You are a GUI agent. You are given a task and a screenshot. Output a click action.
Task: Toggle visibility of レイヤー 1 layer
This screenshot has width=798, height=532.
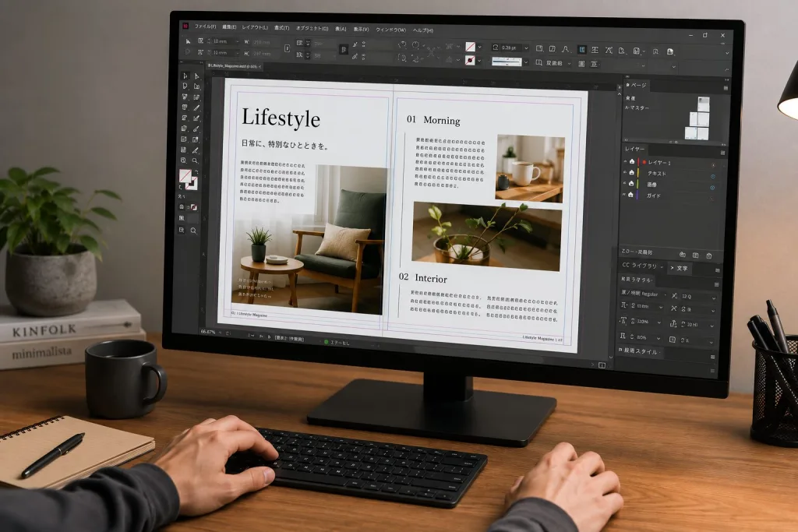pos(625,162)
